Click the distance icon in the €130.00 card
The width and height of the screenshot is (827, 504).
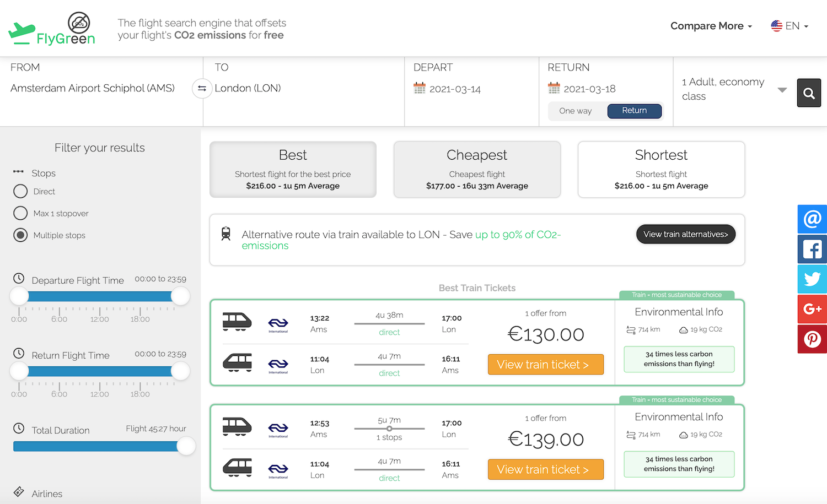[x=631, y=330]
